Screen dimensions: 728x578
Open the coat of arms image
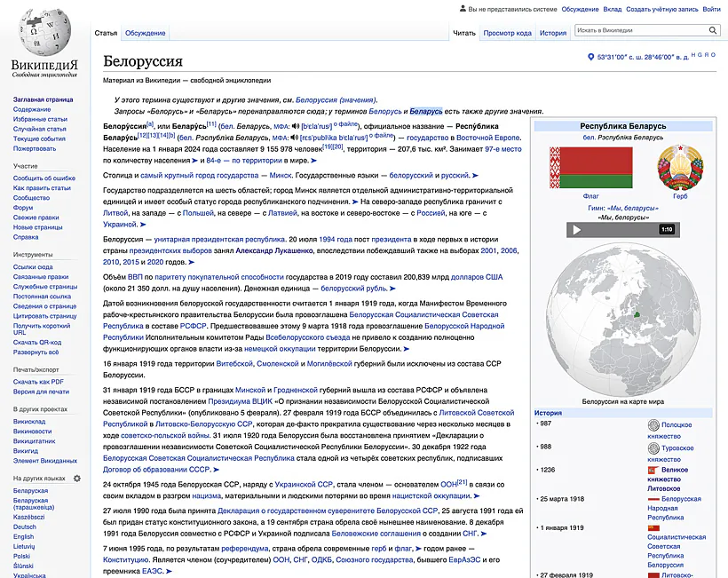pyautogui.click(x=679, y=168)
